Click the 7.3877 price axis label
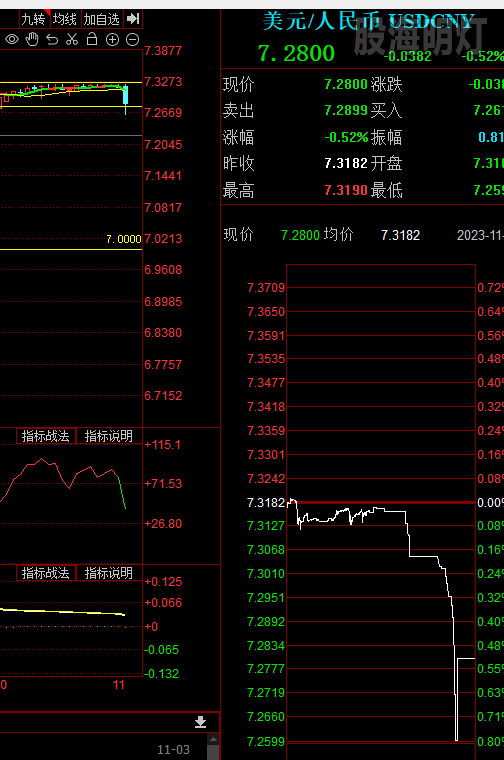The image size is (504, 760). 163,51
